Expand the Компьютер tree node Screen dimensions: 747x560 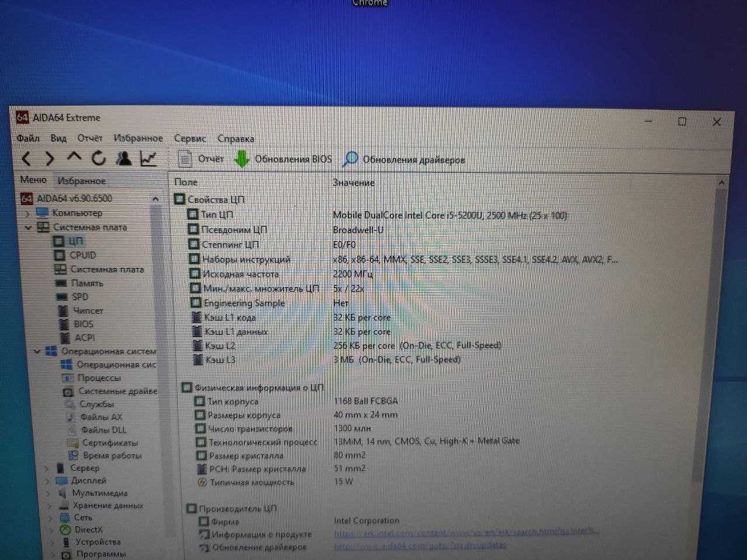click(28, 214)
